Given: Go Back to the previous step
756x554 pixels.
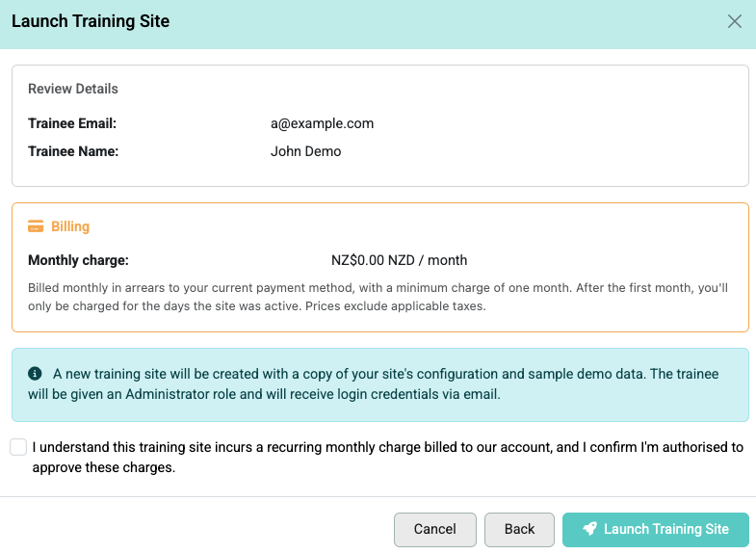Looking at the screenshot, I should [x=519, y=529].
